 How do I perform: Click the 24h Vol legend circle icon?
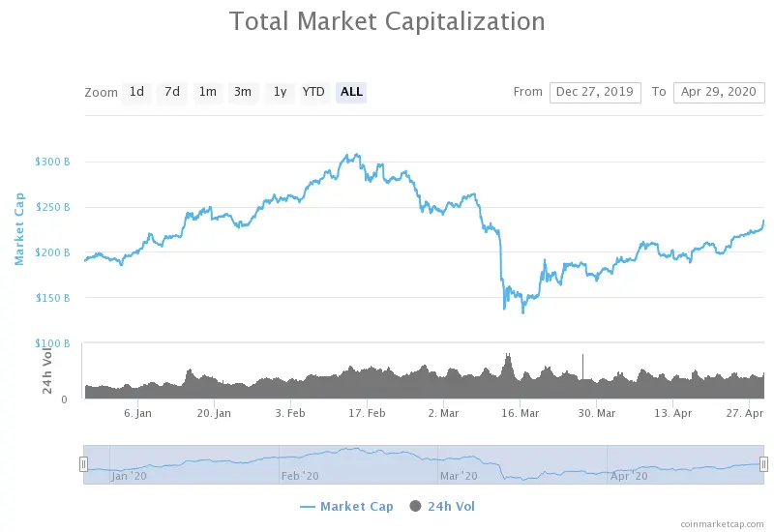pyautogui.click(x=416, y=506)
